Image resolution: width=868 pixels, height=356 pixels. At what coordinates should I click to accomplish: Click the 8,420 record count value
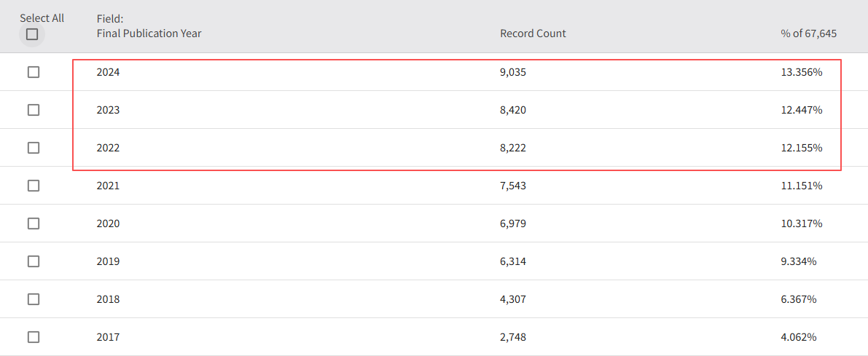coord(513,110)
